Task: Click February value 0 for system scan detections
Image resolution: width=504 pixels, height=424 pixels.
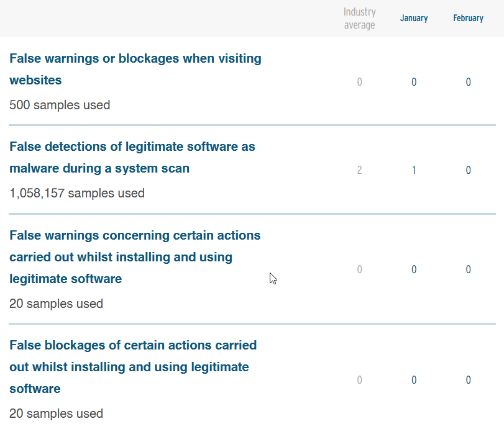Action: [x=469, y=170]
